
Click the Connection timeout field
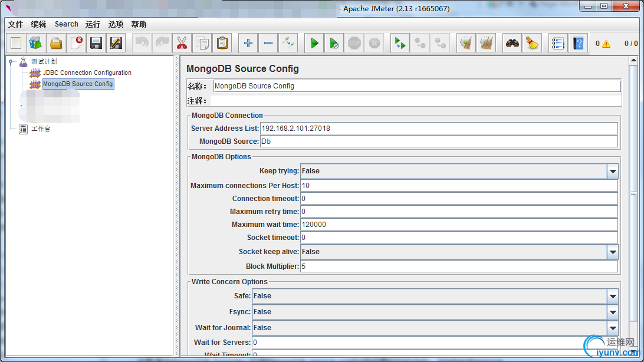(x=459, y=199)
